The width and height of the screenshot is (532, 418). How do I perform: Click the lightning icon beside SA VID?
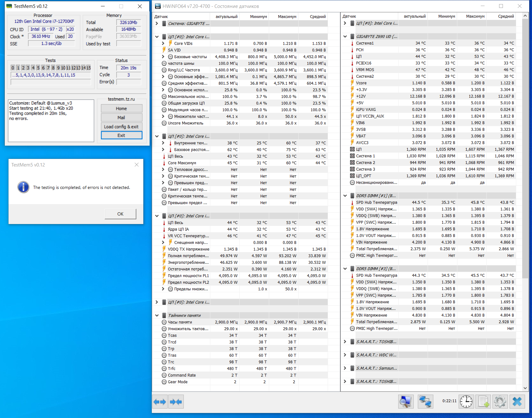click(x=164, y=50)
